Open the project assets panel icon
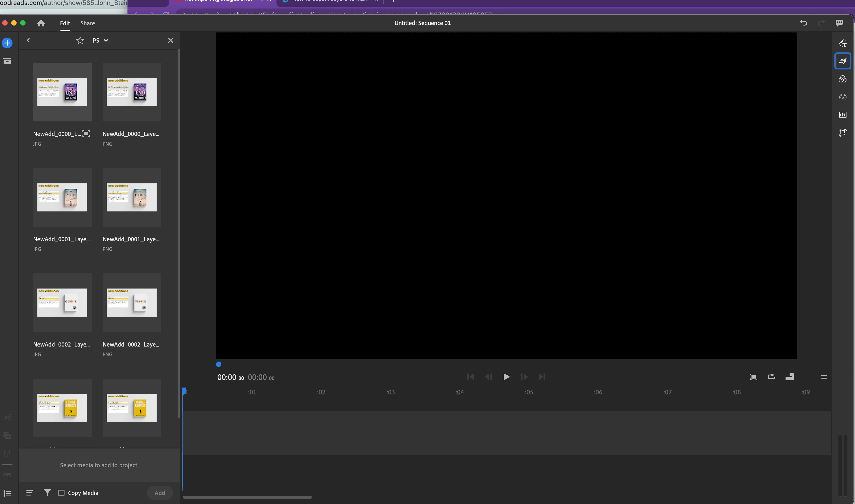The width and height of the screenshot is (855, 504). (7, 61)
